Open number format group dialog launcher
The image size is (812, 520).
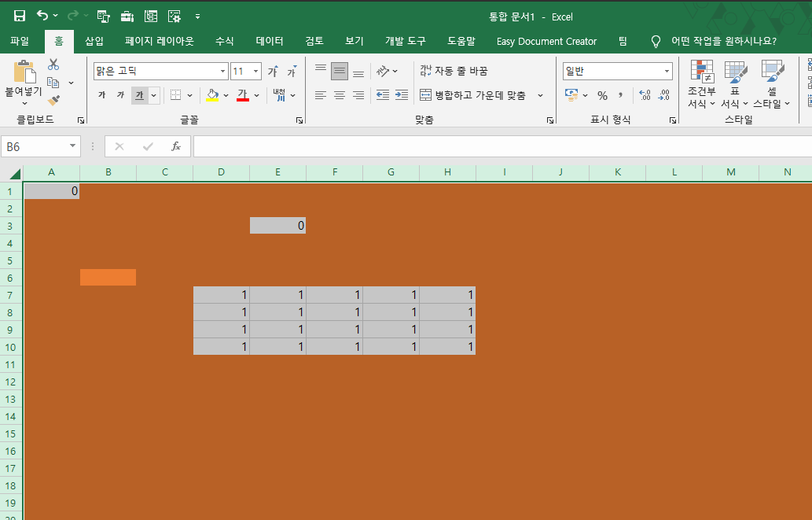point(673,120)
